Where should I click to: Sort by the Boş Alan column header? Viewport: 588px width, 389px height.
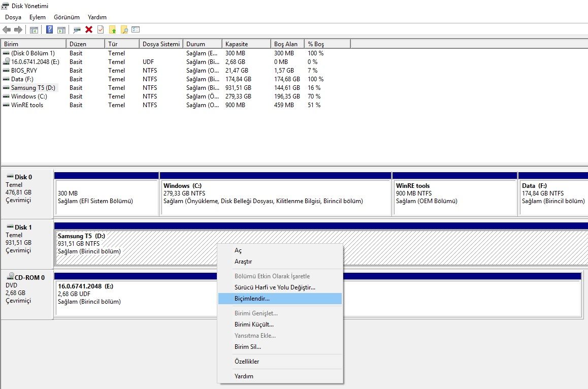[287, 44]
